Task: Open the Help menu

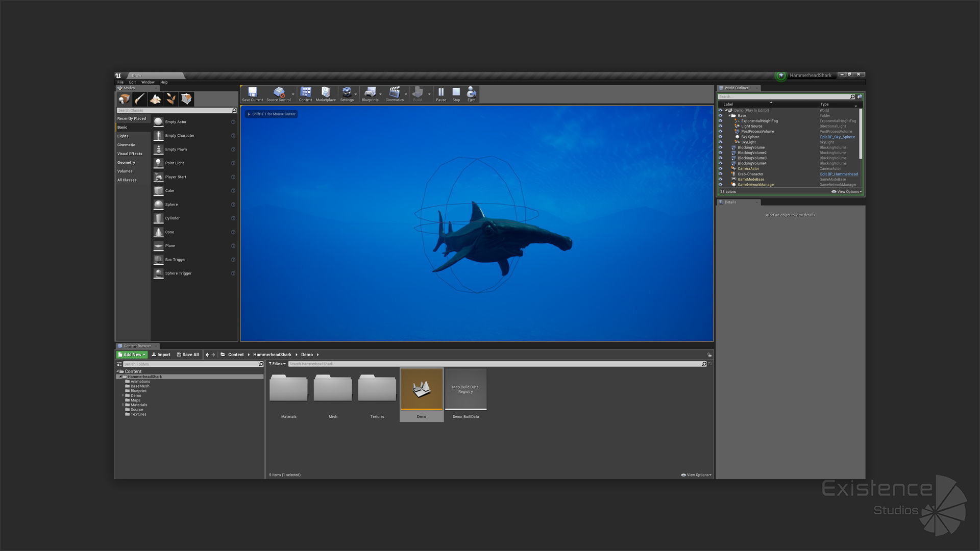Action: point(164,82)
